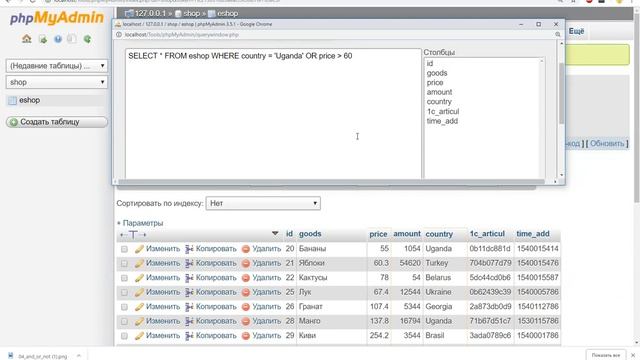Click Показать все in the downloads bar

606,356
